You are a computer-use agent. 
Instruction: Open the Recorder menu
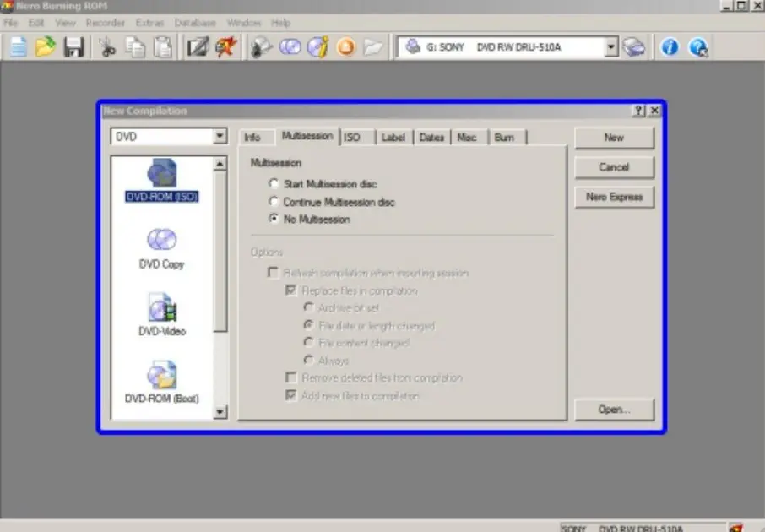click(x=105, y=23)
